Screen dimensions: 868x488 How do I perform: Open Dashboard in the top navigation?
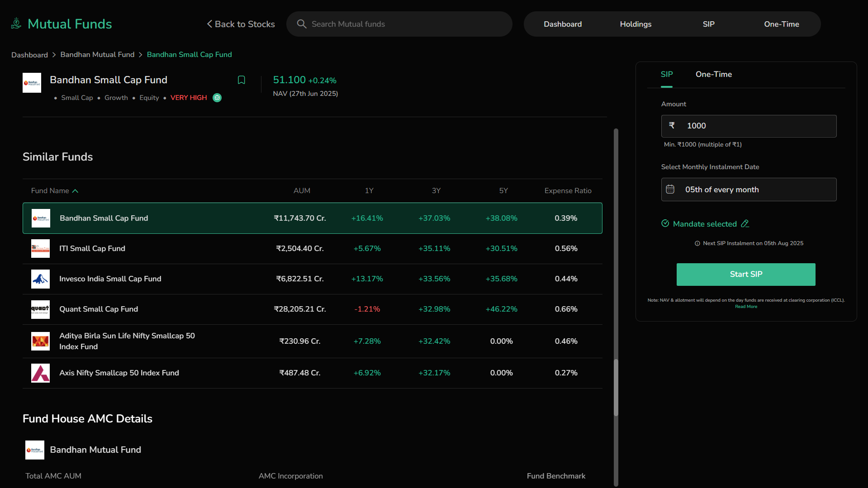tap(563, 24)
